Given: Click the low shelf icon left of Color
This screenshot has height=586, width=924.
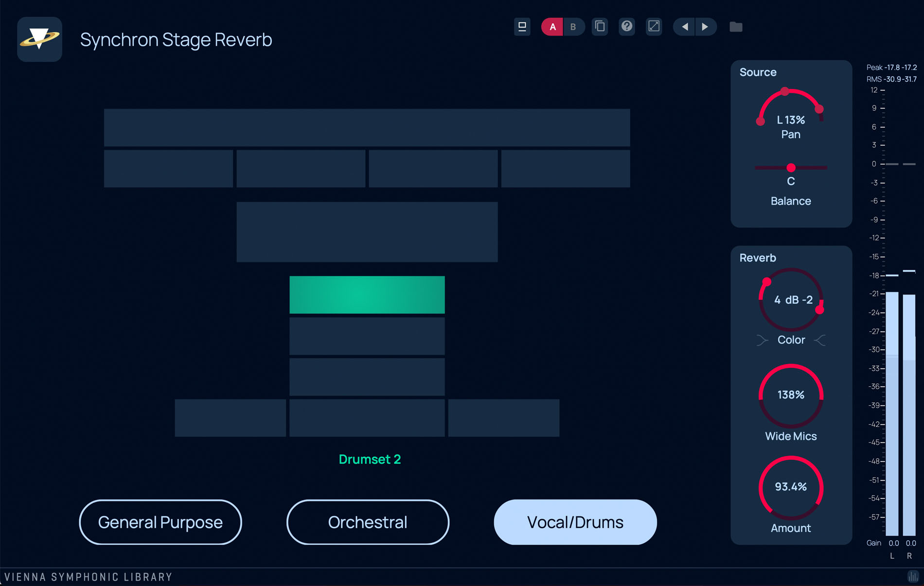Looking at the screenshot, I should [762, 340].
